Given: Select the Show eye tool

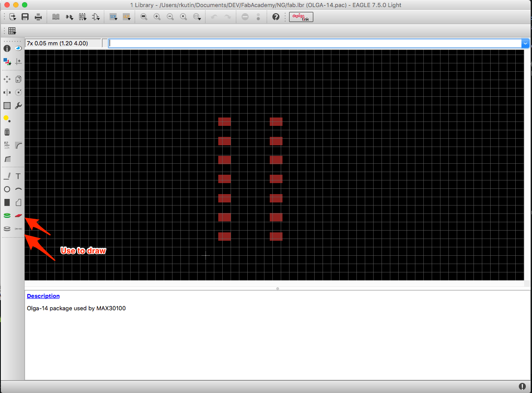Looking at the screenshot, I should (x=18, y=48).
